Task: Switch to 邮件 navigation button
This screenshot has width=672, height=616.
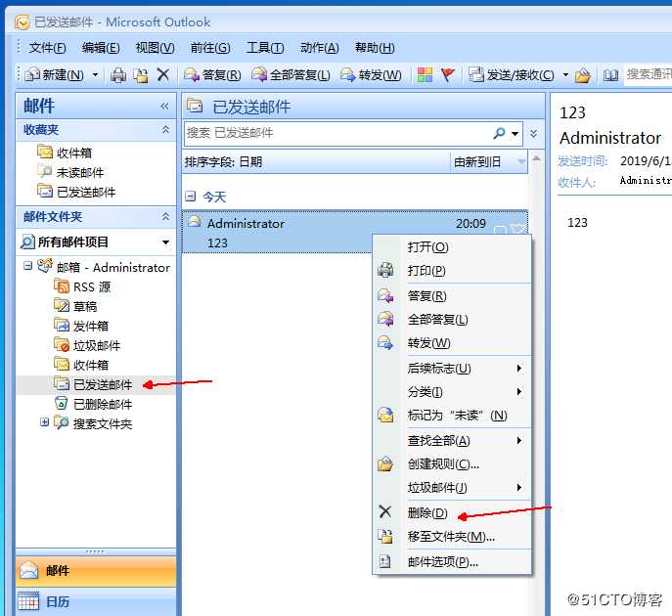Action: [x=96, y=571]
